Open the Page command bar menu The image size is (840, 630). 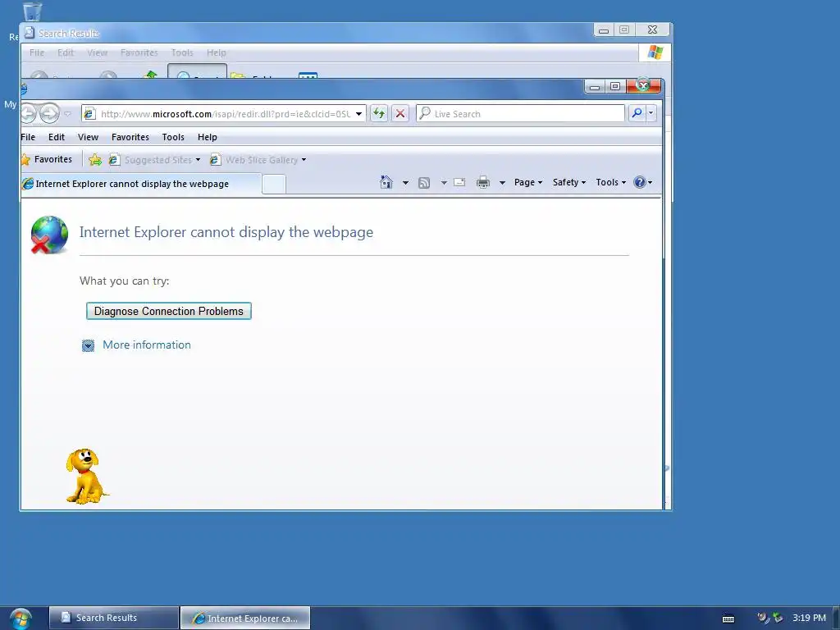[x=528, y=182]
